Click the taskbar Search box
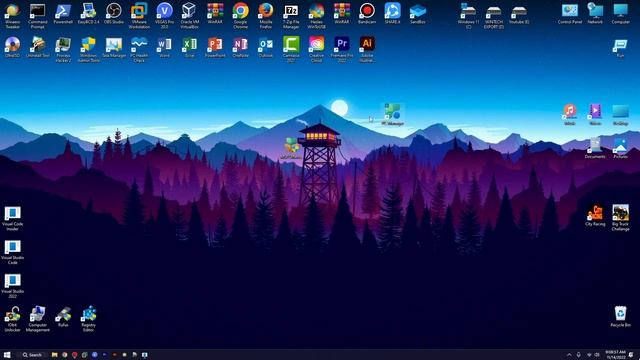Screen dimensions: 640x360 pyautogui.click(x=32, y=355)
